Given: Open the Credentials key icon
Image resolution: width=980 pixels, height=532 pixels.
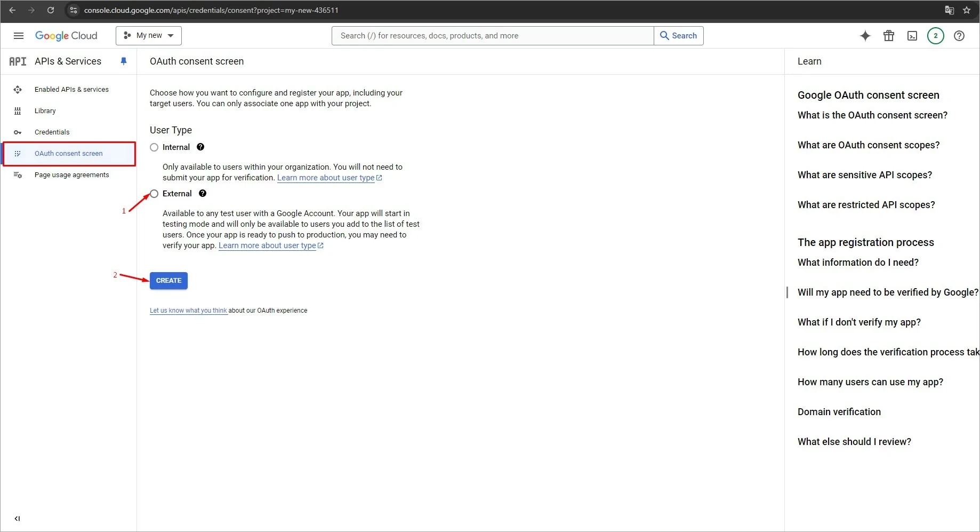Looking at the screenshot, I should pyautogui.click(x=18, y=132).
